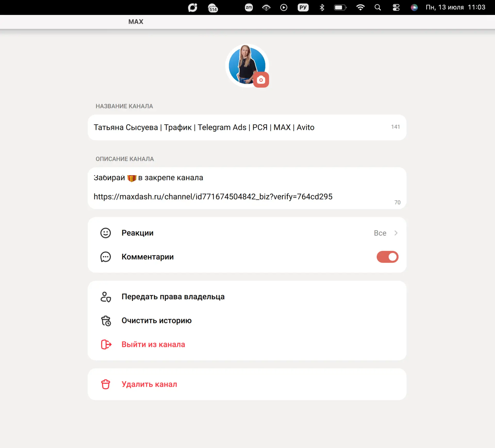This screenshot has width=495, height=448.
Task: Open the Wi-Fi menu
Action: tap(360, 7)
